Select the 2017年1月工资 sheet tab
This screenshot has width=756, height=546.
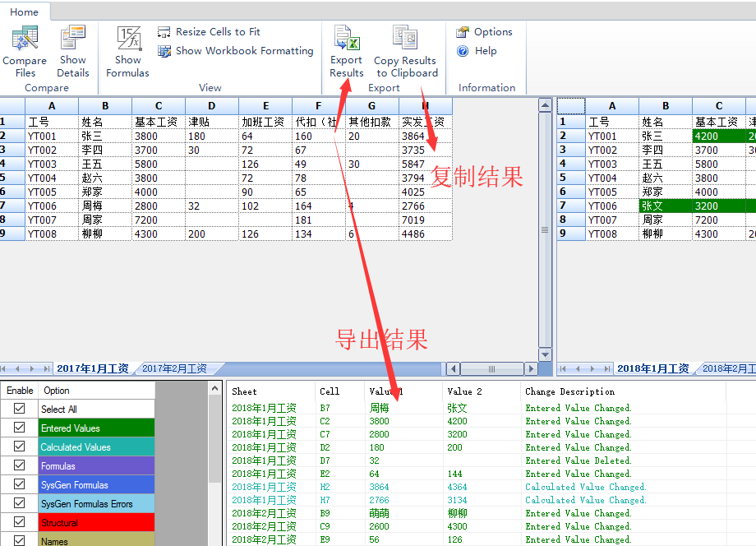click(93, 368)
